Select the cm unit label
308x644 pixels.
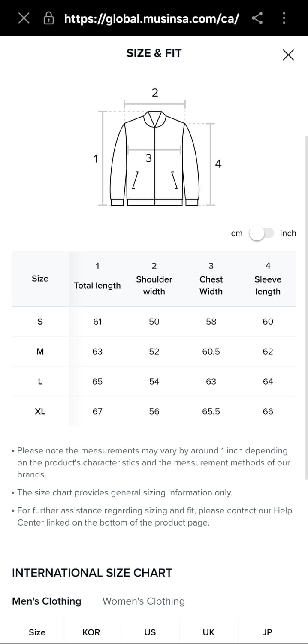pyautogui.click(x=236, y=233)
